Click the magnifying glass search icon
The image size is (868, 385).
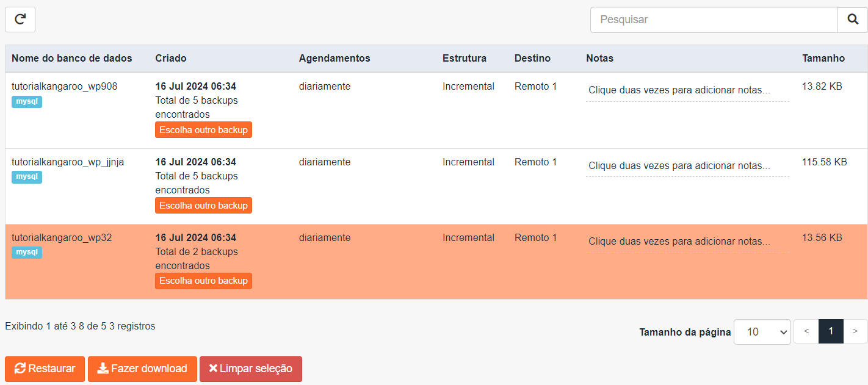(853, 20)
